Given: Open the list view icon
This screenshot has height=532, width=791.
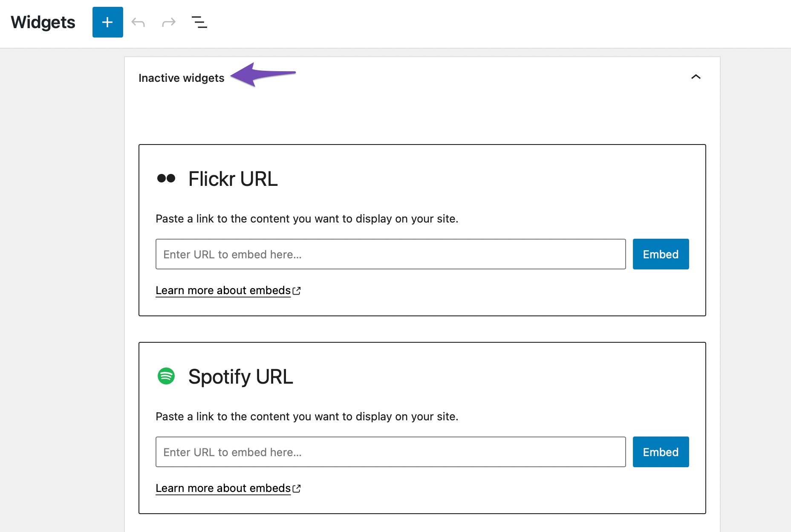Looking at the screenshot, I should click(199, 22).
